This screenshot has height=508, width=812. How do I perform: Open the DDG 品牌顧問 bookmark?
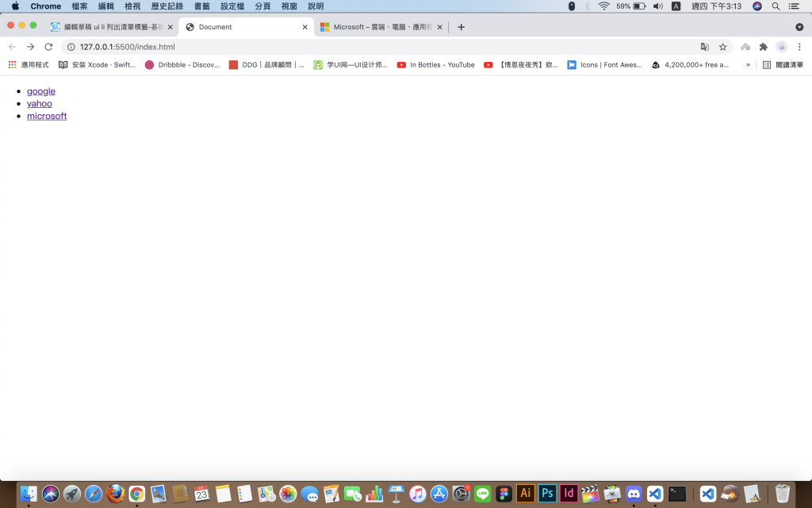(x=266, y=65)
